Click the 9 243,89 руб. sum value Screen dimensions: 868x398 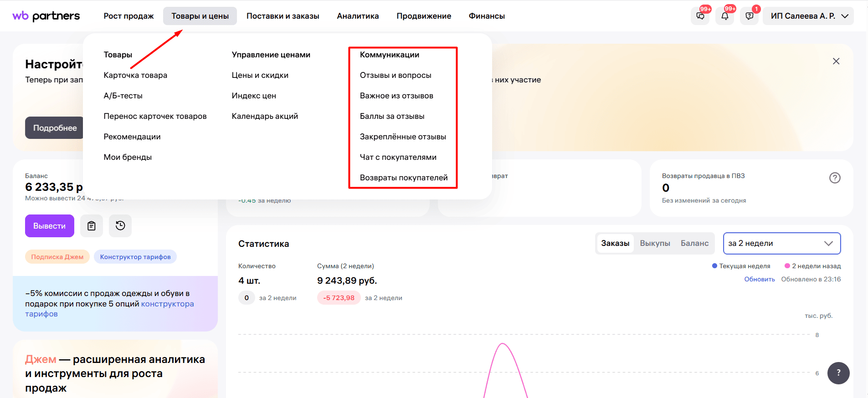(x=347, y=281)
